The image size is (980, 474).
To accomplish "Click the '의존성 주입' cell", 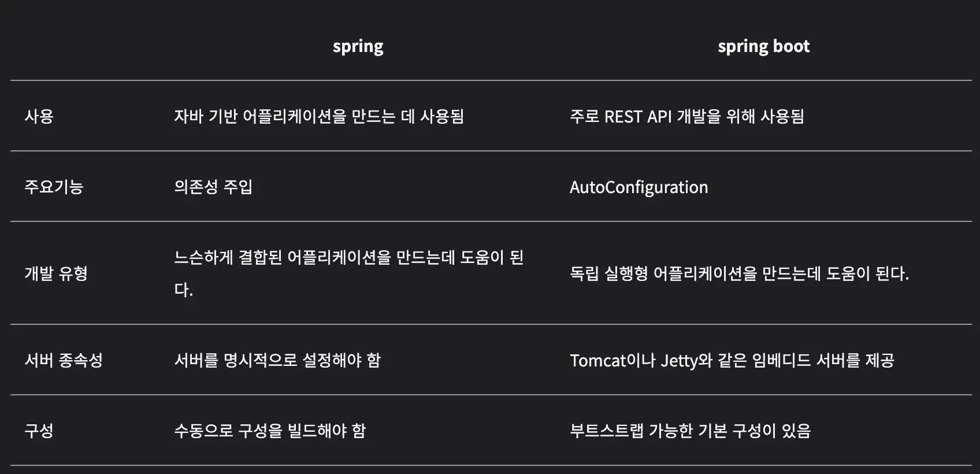I will 213,187.
